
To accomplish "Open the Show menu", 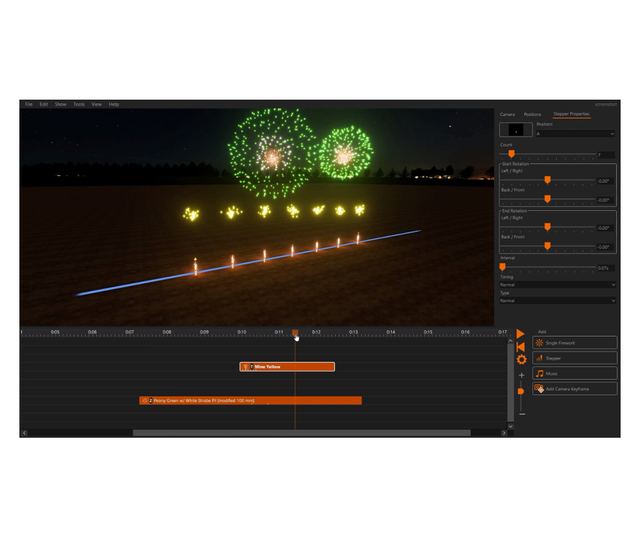I will pos(60,104).
